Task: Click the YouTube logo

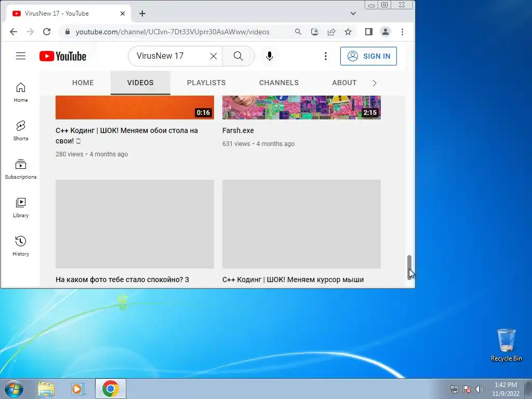Action: 63,56
